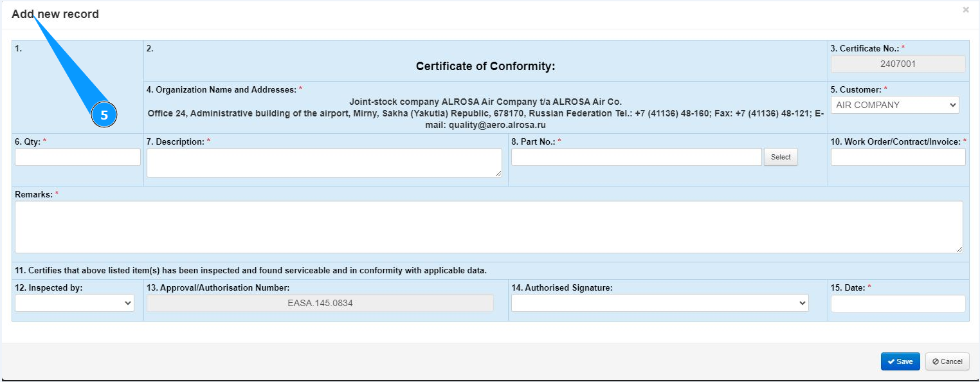Image resolution: width=980 pixels, height=382 pixels.
Task: Click the Part No. input field
Action: tap(636, 157)
